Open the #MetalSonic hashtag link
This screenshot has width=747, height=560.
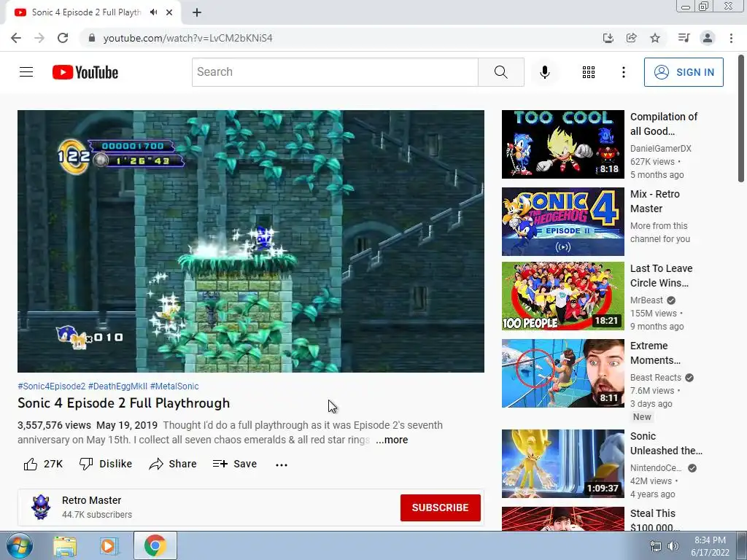click(x=174, y=386)
